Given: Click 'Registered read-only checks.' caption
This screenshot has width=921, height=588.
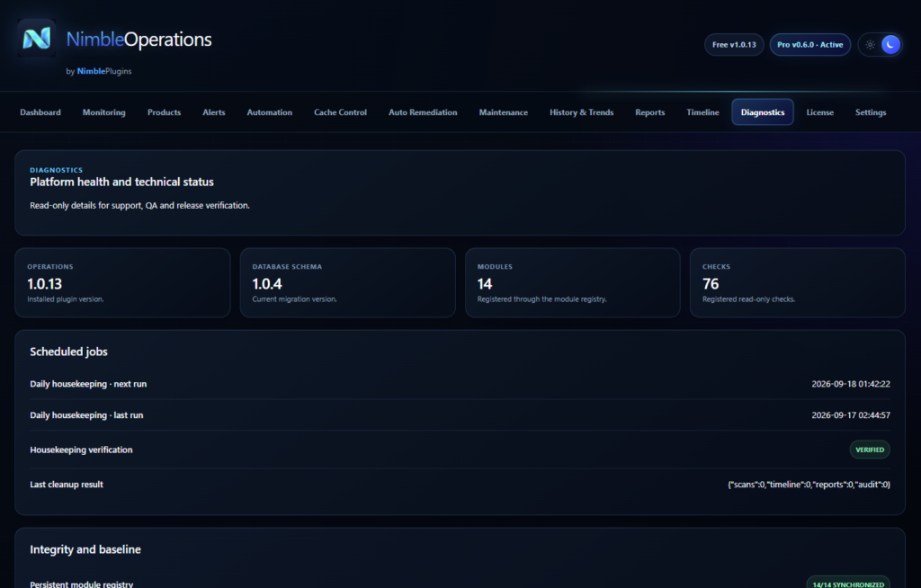Looking at the screenshot, I should pyautogui.click(x=748, y=299).
